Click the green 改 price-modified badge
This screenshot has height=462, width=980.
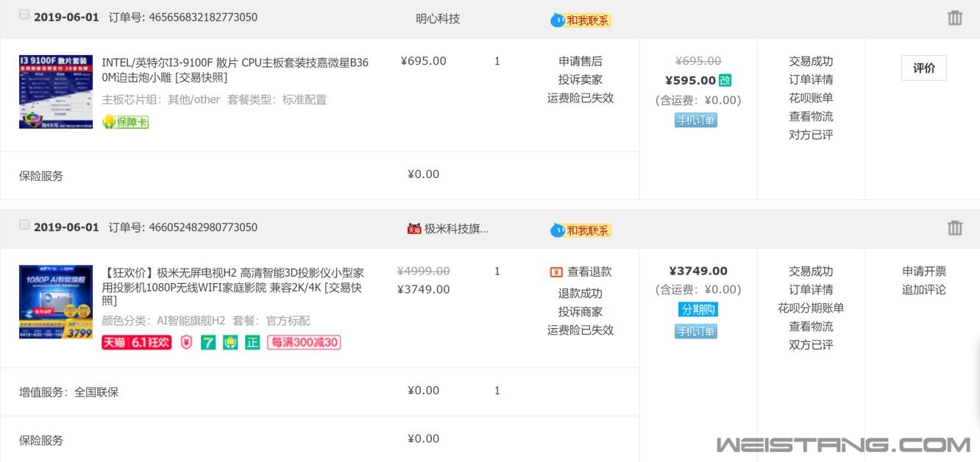725,80
